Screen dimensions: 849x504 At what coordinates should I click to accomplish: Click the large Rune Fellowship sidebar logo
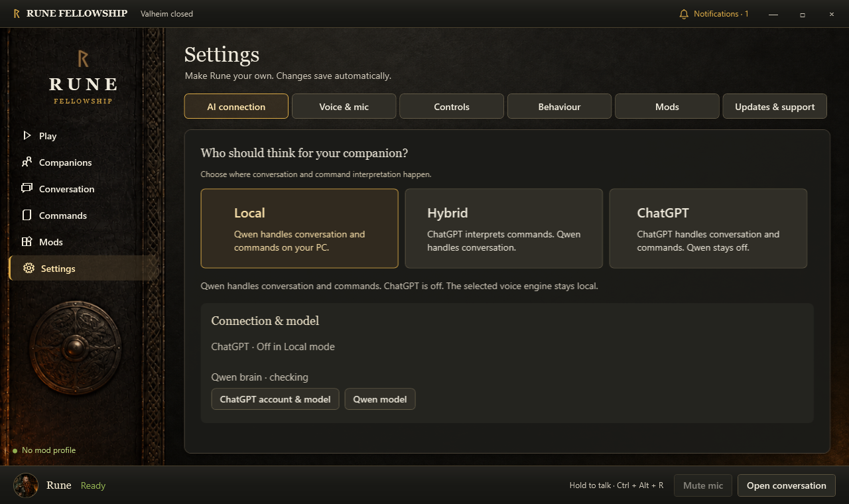[83, 77]
